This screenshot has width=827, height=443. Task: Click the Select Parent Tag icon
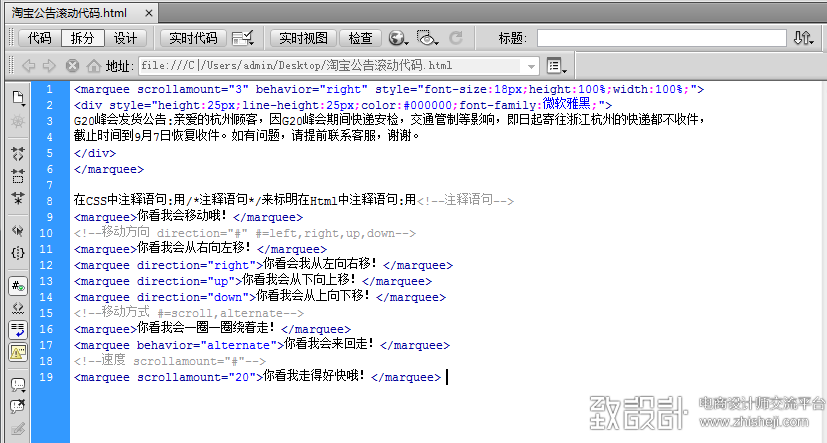pyautogui.click(x=18, y=230)
